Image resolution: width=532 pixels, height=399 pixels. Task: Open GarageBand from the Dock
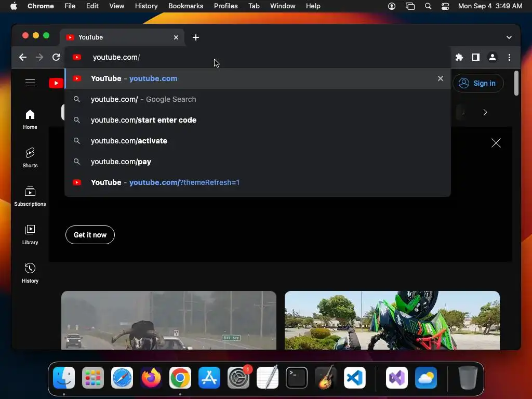326,378
